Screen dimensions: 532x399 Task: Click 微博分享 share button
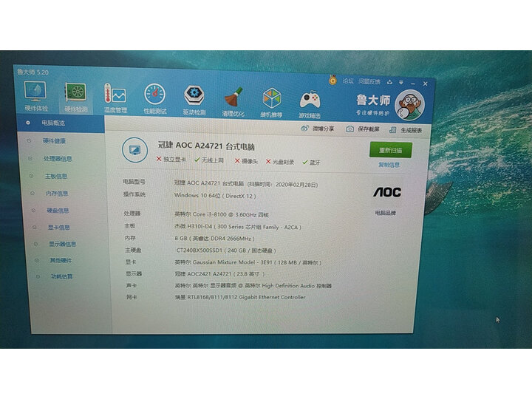click(x=317, y=129)
